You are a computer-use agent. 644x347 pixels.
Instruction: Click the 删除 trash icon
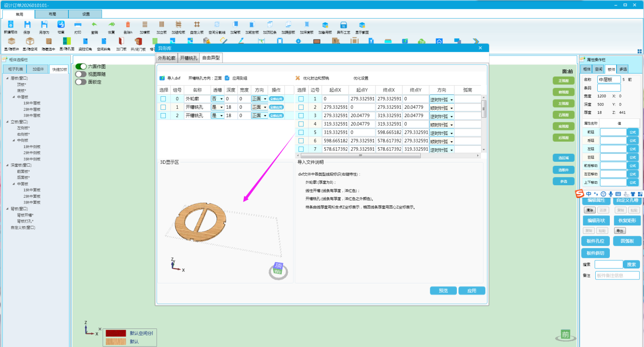click(128, 25)
